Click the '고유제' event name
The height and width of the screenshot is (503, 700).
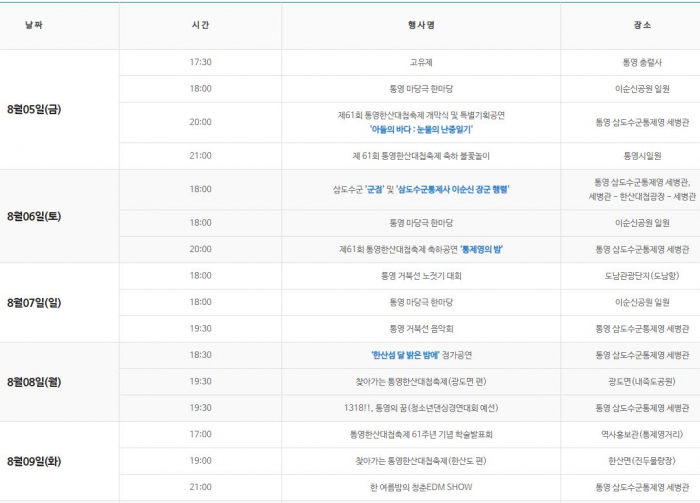click(x=421, y=62)
